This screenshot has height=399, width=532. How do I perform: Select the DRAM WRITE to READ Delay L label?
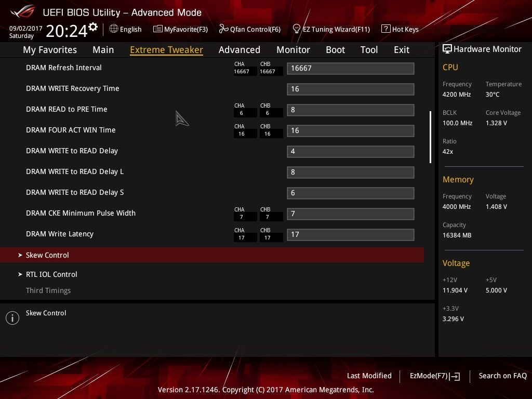pos(75,171)
